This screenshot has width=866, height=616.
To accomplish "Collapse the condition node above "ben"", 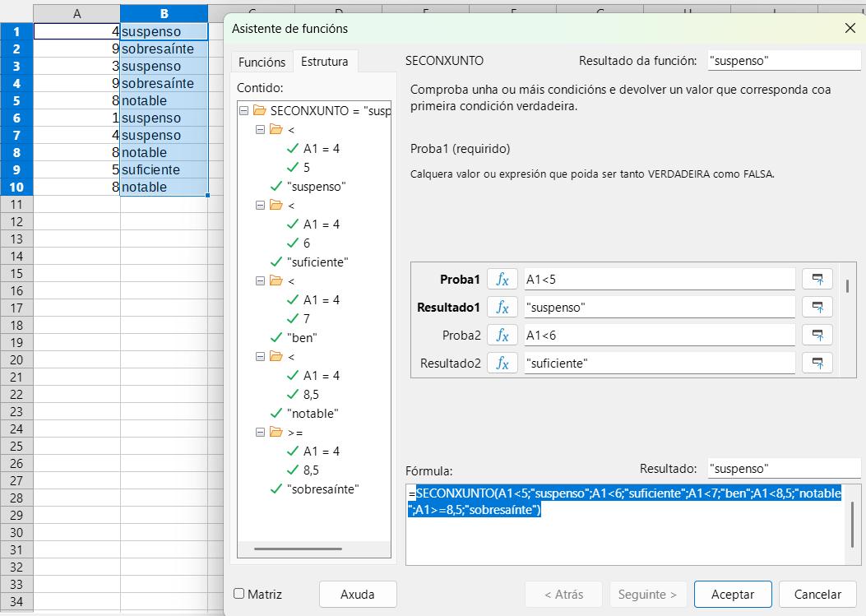I will coord(260,281).
